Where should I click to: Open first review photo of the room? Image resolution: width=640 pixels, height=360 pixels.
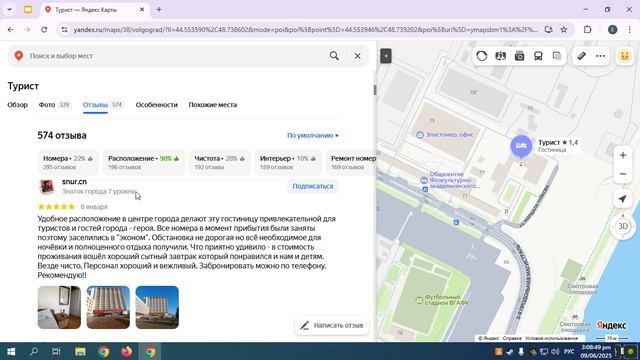coord(59,307)
